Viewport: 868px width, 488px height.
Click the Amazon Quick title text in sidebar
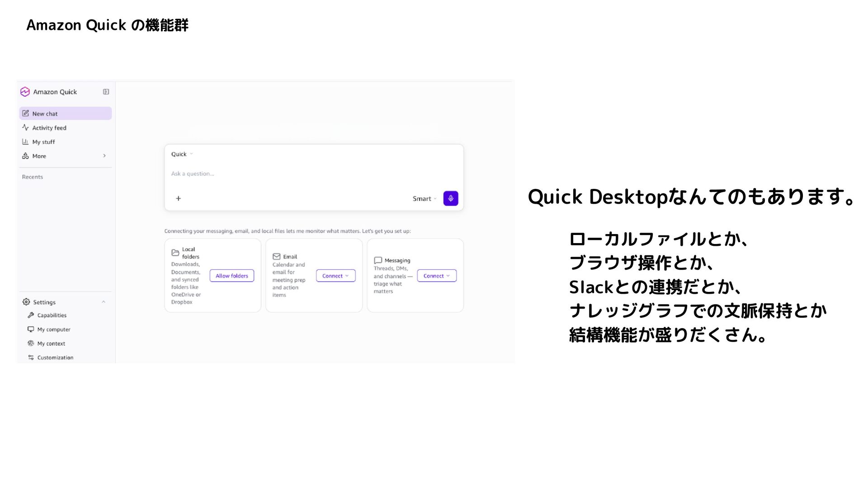[55, 92]
